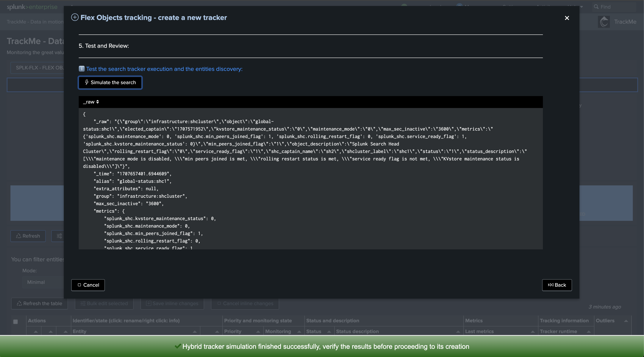644x357 pixels.
Task: Click the success checkmark in green banner
Action: pos(178,346)
